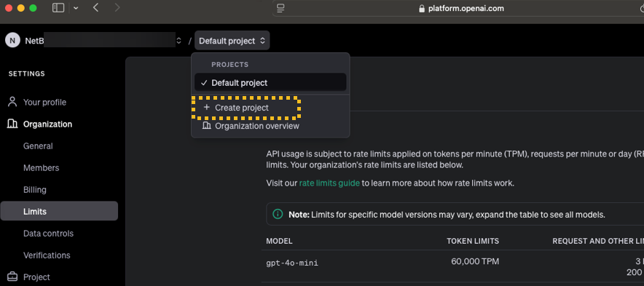
Task: Select Data controls in sidebar
Action: pyautogui.click(x=49, y=234)
